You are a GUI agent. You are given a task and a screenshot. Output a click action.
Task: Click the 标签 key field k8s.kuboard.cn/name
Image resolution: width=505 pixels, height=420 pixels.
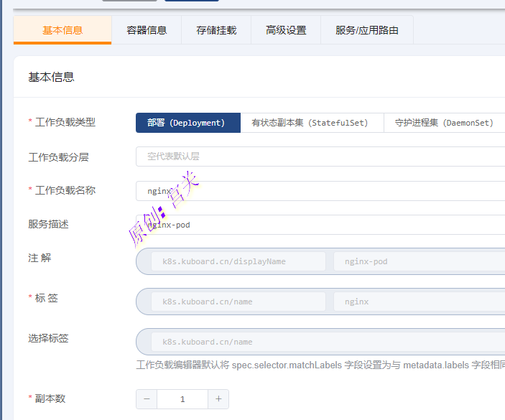[238, 302]
